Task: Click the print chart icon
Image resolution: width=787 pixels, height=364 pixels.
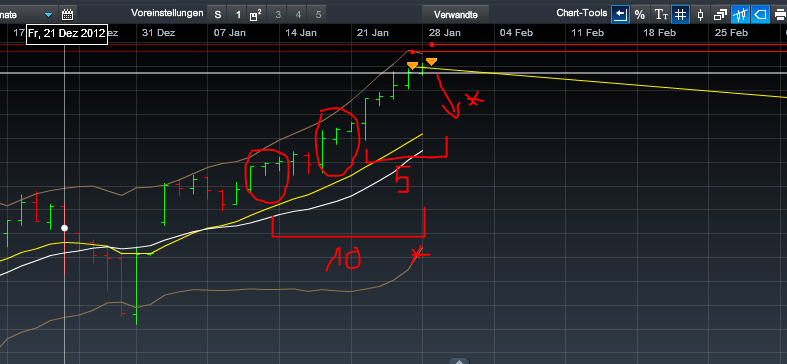Action: coord(779,15)
